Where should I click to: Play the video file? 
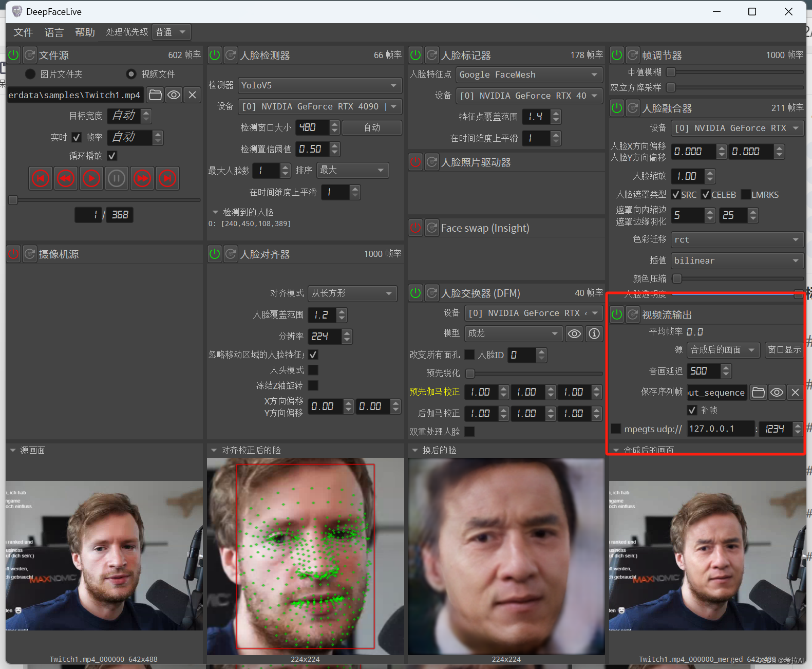pos(91,178)
